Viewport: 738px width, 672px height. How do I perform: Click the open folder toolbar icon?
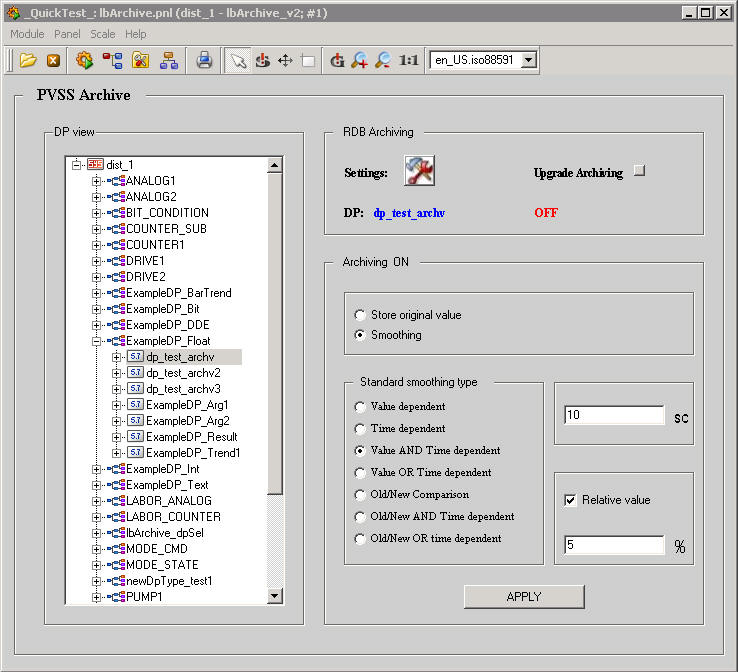coord(27,61)
